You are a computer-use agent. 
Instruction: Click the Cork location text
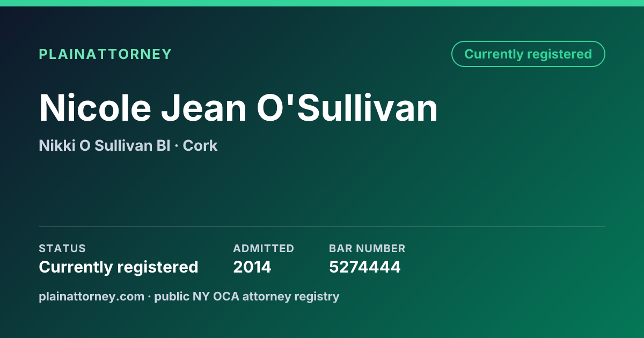pyautogui.click(x=200, y=145)
